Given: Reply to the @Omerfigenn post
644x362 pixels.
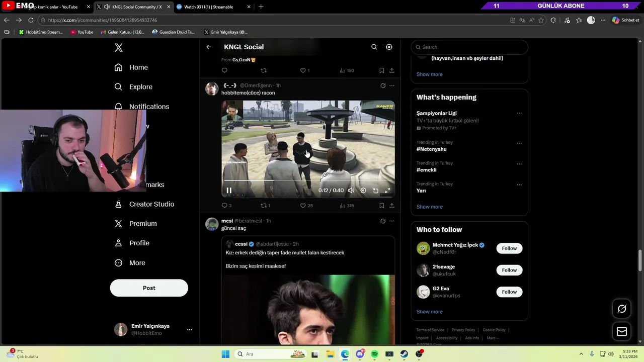Looking at the screenshot, I should pyautogui.click(x=226, y=206).
